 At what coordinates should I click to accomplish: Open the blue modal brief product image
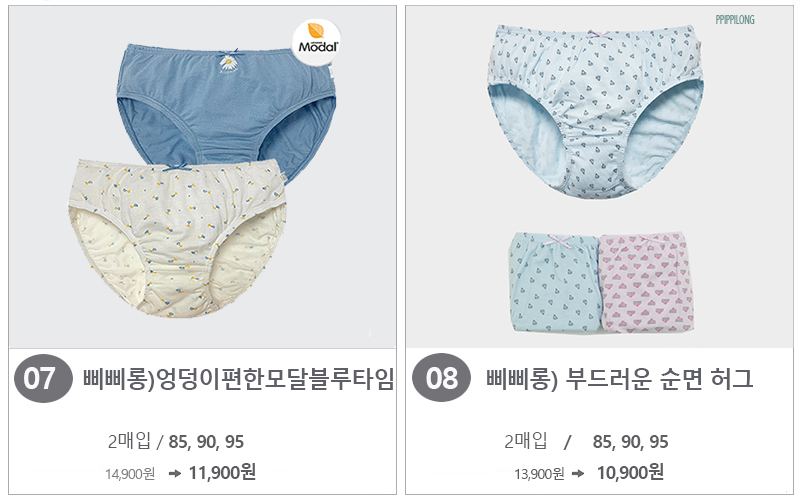pyautogui.click(x=227, y=105)
